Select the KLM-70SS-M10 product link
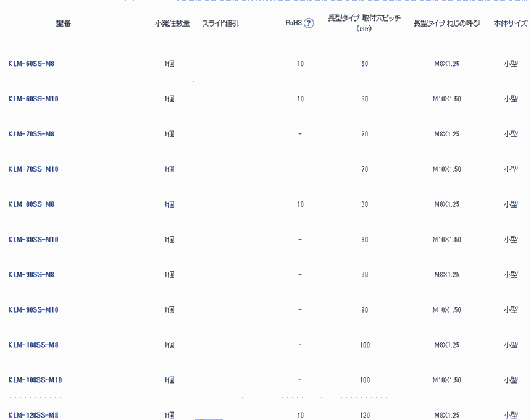The height and width of the screenshot is (420, 531). 33,169
